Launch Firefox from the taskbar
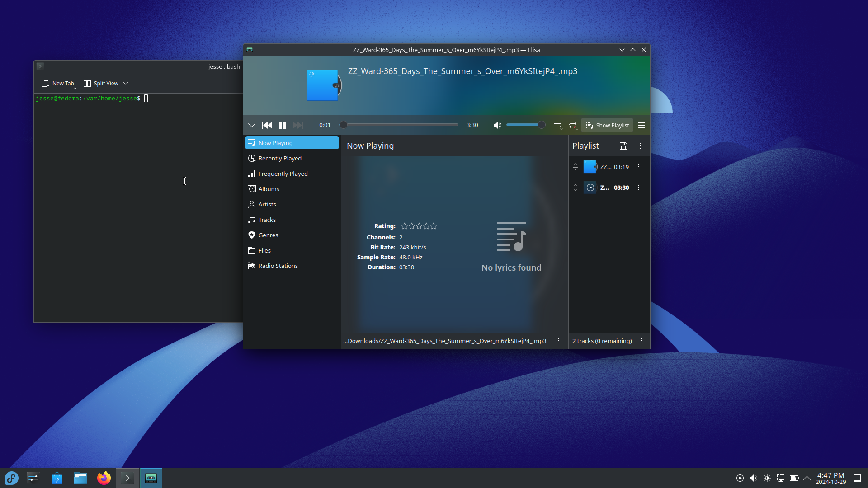The width and height of the screenshot is (868, 488). 104,478
